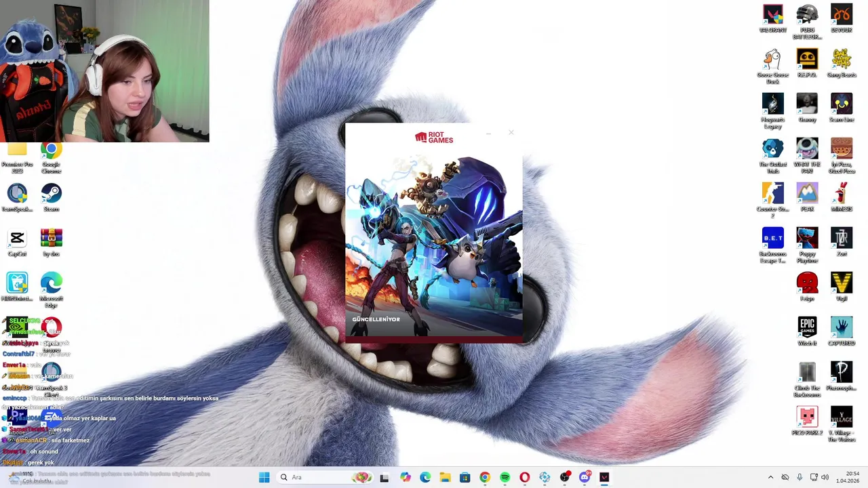This screenshot has width=868, height=488.
Task: Select the Climb The Backrooms shortcut
Action: click(807, 380)
